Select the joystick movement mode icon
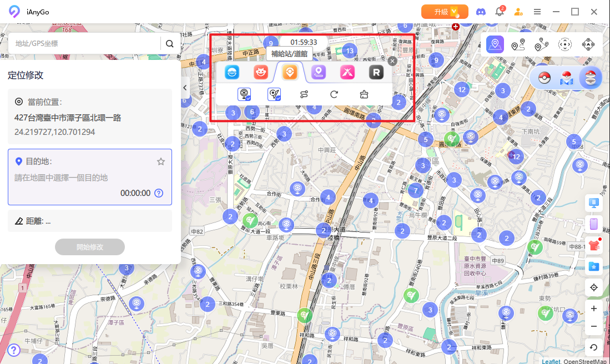The image size is (610, 364). (588, 45)
